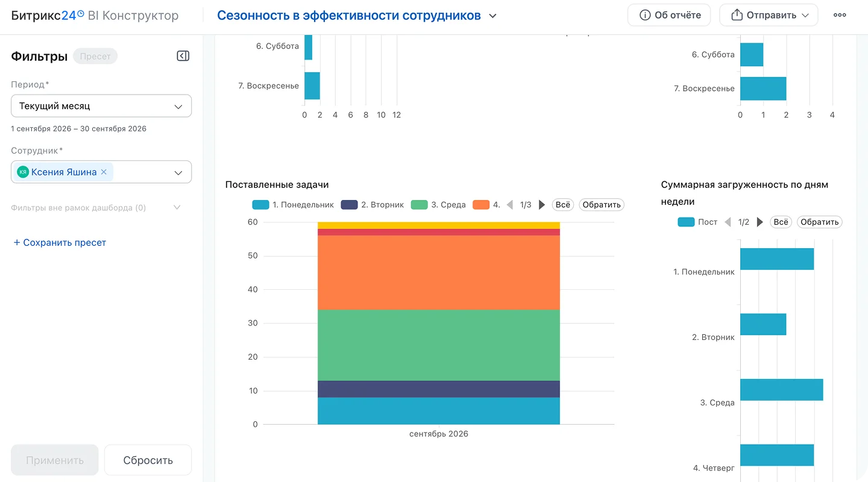Viewport: 868px width, 482px height.
Task: Toggle 2. Вторник legend series
Action: tap(372, 205)
